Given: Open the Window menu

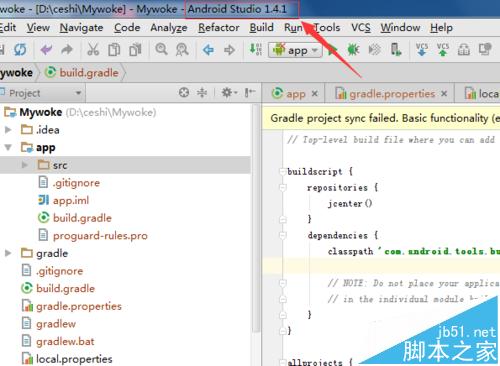Looking at the screenshot, I should pos(400,28).
